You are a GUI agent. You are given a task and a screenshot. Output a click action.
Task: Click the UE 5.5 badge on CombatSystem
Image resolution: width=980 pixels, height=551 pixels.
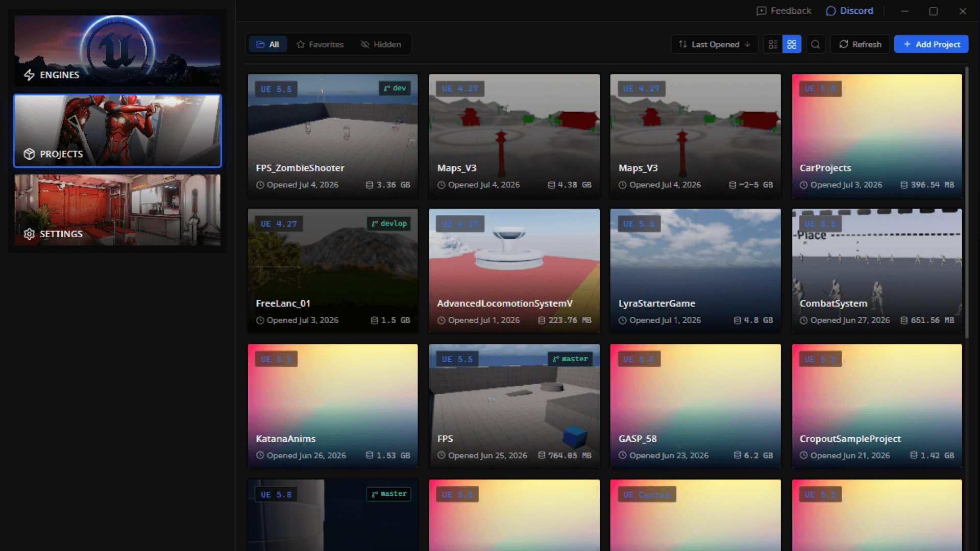(820, 224)
